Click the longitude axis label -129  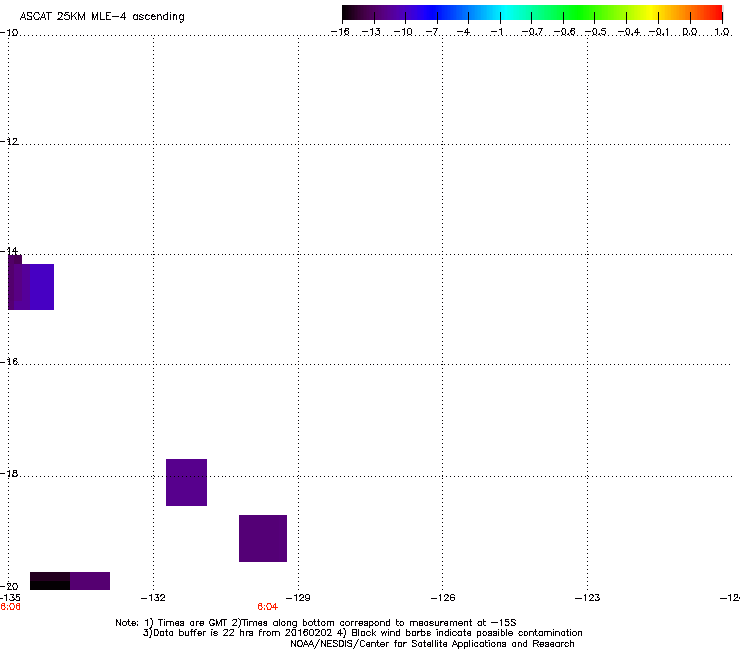click(298, 598)
